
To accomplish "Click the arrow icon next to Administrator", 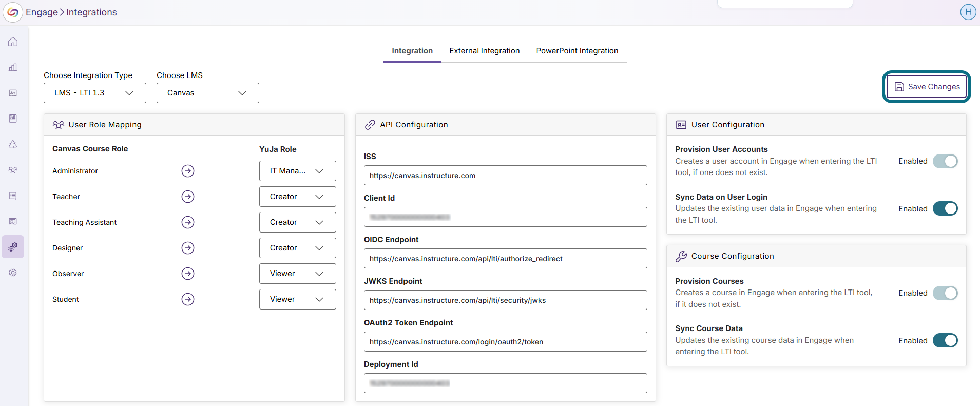I will coord(188,171).
